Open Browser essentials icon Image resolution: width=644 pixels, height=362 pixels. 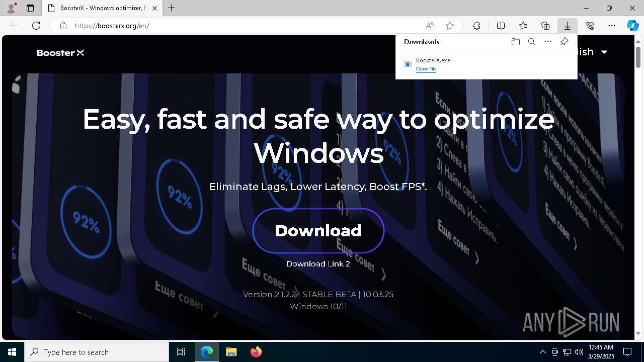[590, 26]
